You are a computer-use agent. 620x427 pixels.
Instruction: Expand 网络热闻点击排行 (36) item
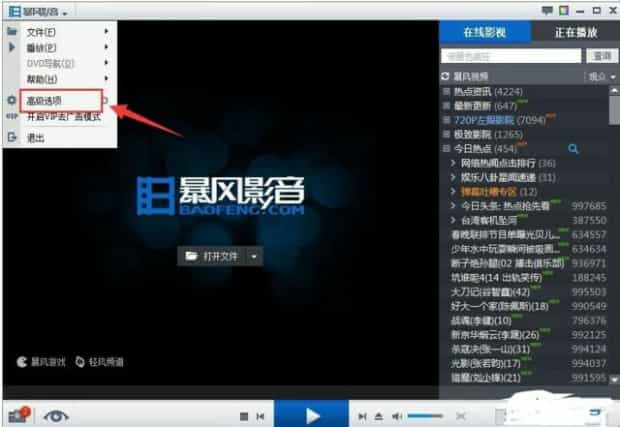453,163
